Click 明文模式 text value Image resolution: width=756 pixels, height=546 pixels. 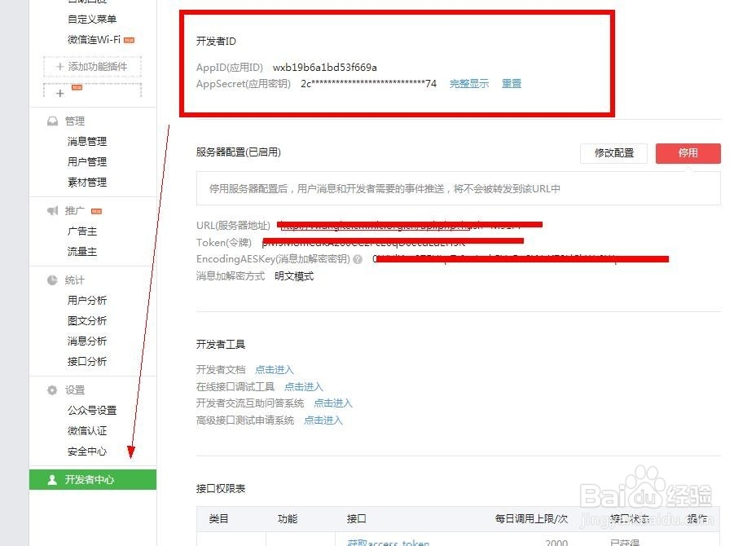(293, 276)
